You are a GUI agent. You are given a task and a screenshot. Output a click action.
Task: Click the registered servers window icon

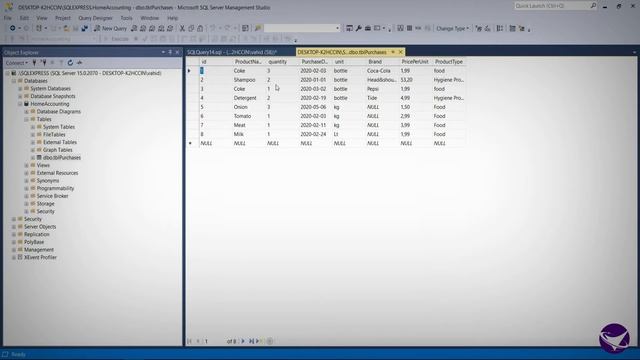349,28
